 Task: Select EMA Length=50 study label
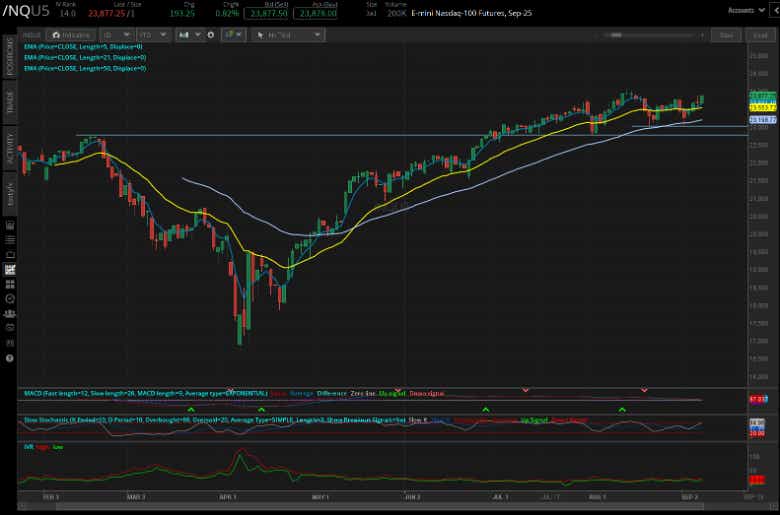coord(85,68)
